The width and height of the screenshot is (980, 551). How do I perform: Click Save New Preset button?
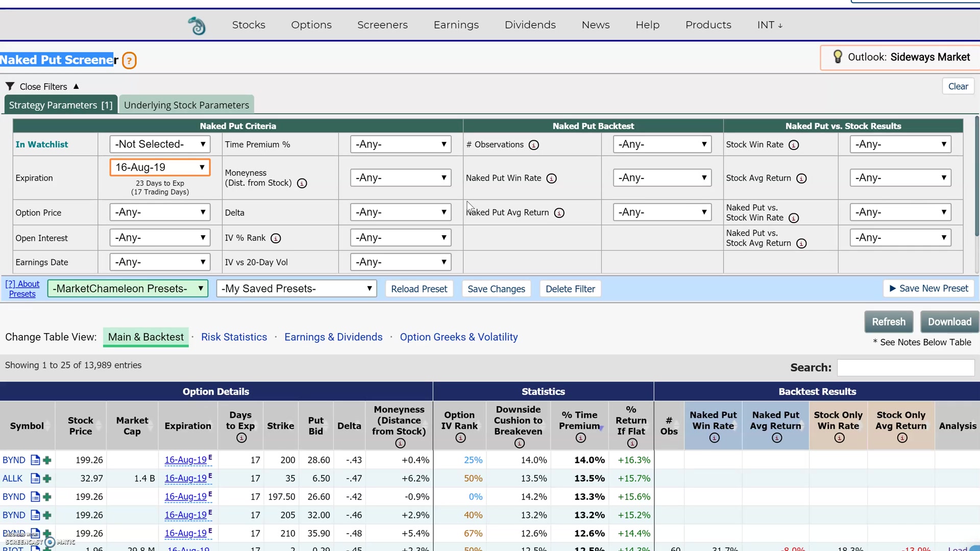tap(928, 288)
